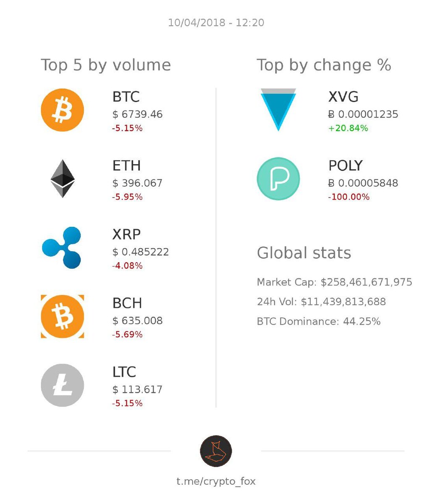Viewport: 432px width, 504px height.
Task: Select the blue Ripple XRP logo
Action: tap(62, 247)
